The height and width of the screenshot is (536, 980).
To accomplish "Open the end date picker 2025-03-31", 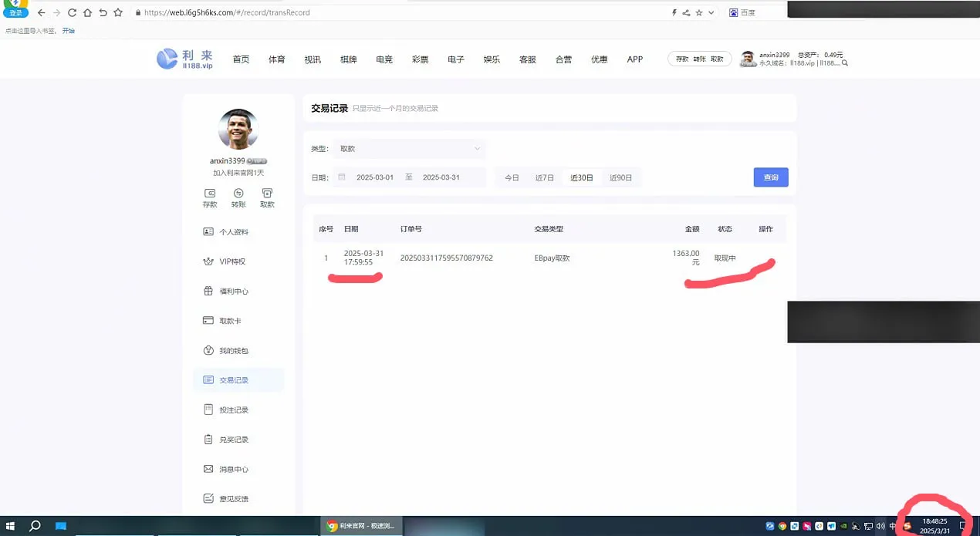I will (x=441, y=177).
